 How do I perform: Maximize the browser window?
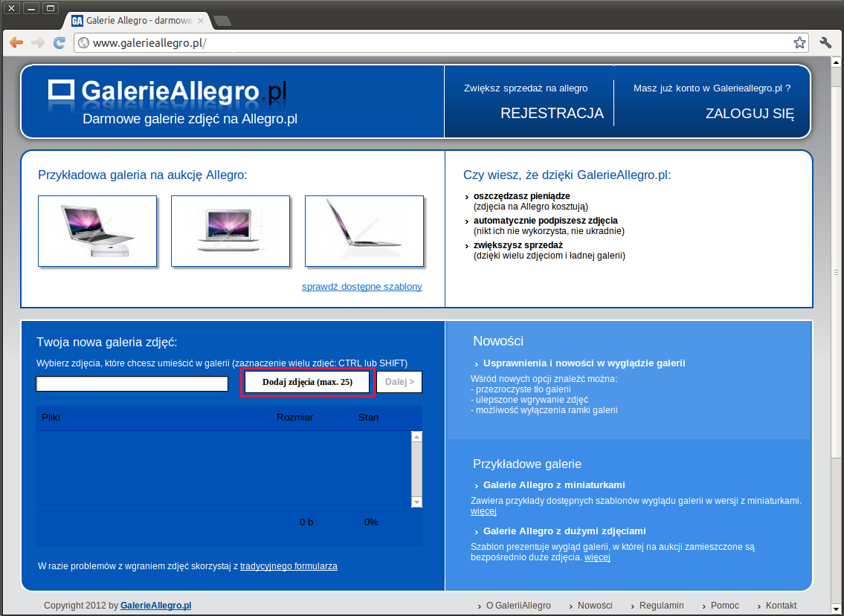51,8
